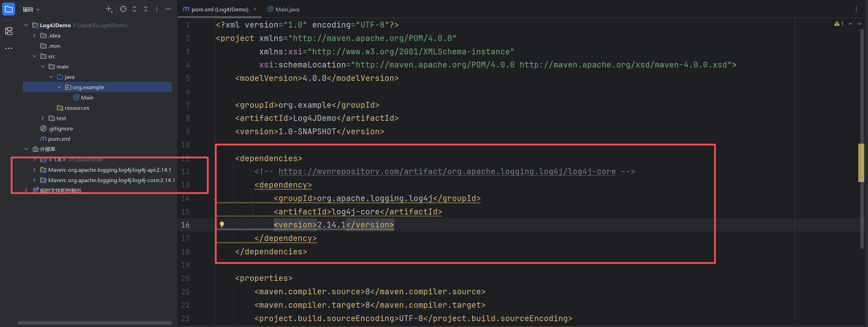Expand the log4j-api:2.14.1 library
Image resolution: width=868 pixels, height=327 pixels.
click(34, 170)
